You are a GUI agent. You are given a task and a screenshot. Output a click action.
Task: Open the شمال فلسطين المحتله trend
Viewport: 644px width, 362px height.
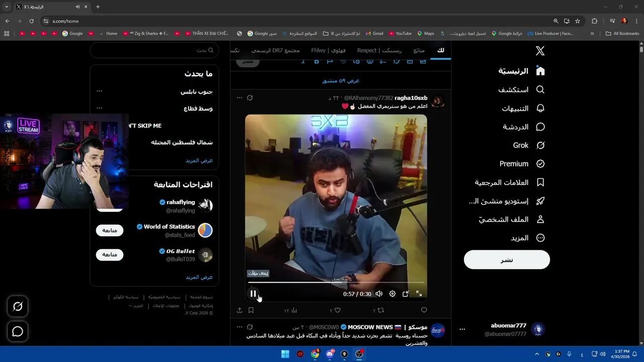pos(182,142)
